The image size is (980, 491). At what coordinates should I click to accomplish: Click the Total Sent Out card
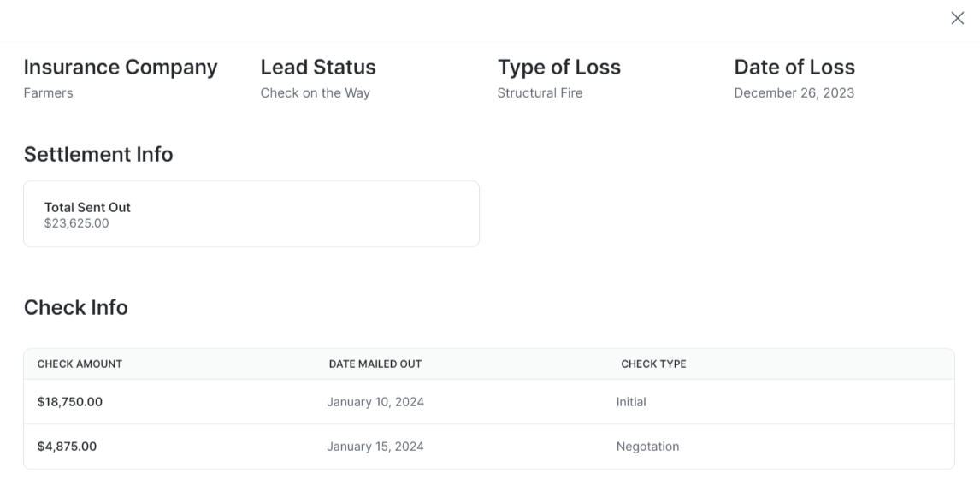tap(251, 214)
